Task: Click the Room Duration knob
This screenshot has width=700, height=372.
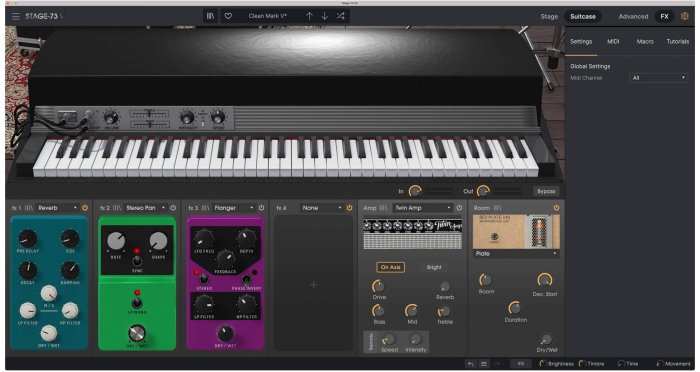Action: (515, 308)
